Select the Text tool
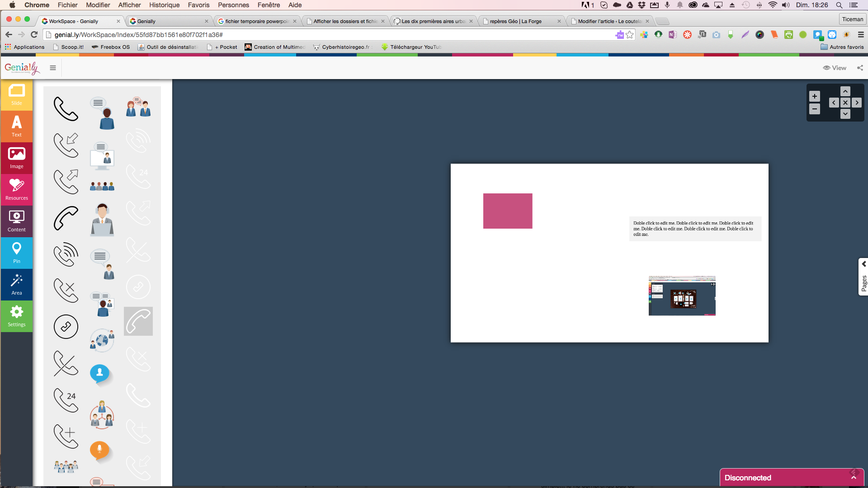Viewport: 868px width, 488px height. 17,127
